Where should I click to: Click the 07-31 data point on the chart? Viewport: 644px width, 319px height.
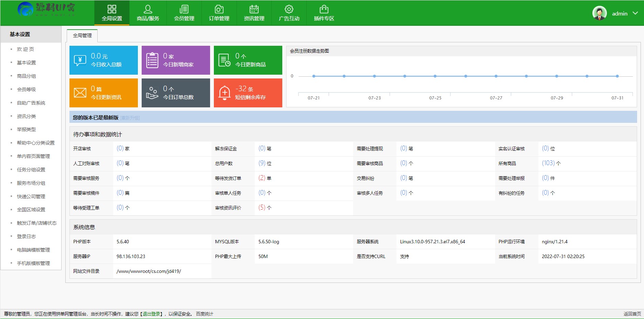617,76
